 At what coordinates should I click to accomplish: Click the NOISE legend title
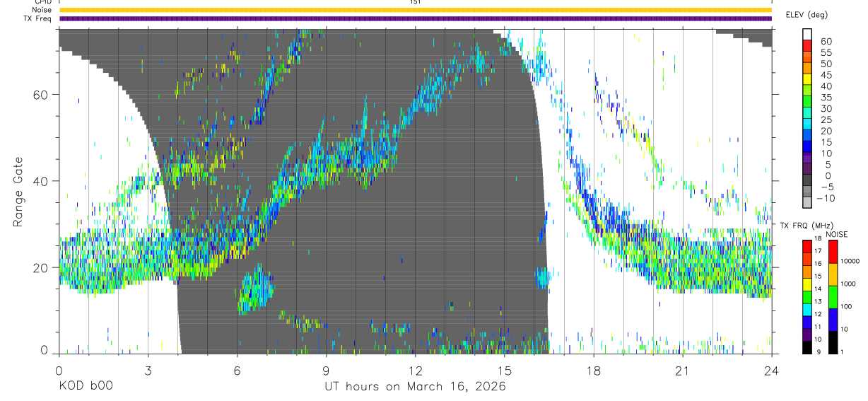pyautogui.click(x=838, y=234)
